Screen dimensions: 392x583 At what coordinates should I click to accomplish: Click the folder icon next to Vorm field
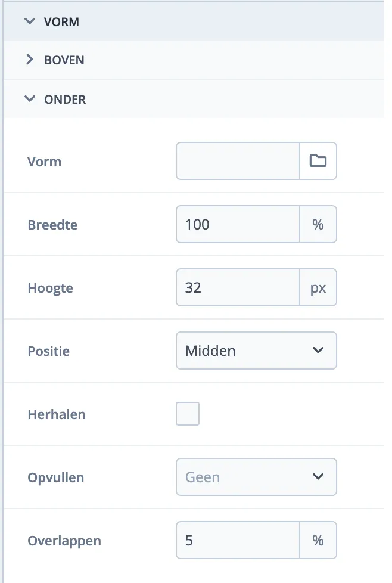(318, 161)
